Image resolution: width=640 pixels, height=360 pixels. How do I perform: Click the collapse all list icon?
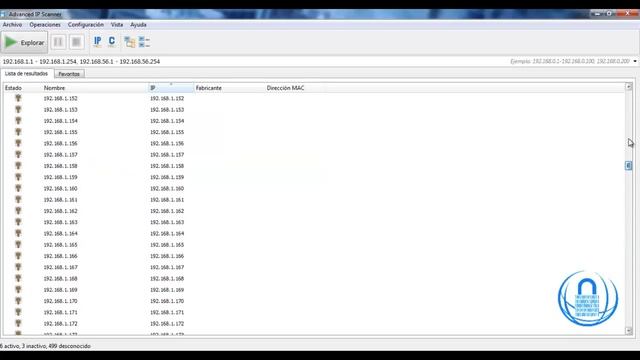pos(144,42)
